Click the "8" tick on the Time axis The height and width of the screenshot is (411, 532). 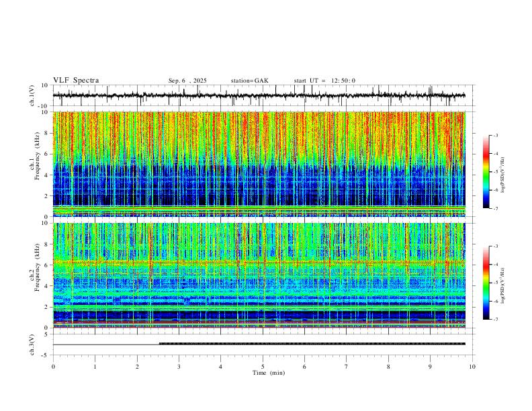pyautogui.click(x=388, y=367)
